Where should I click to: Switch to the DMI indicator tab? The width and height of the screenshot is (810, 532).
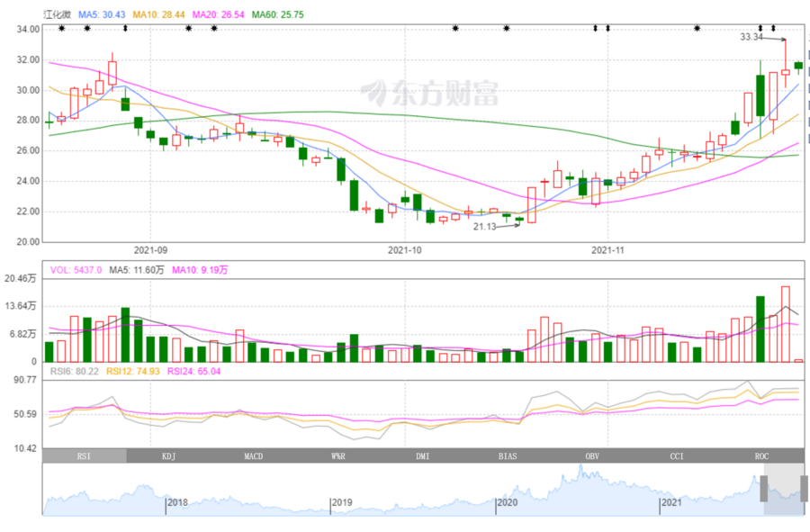[423, 455]
